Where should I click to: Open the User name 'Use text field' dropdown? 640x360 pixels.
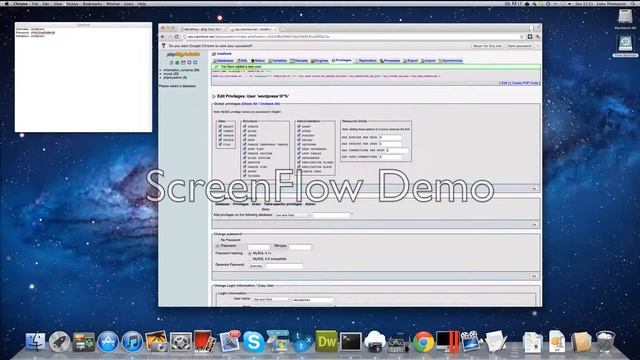point(271,299)
